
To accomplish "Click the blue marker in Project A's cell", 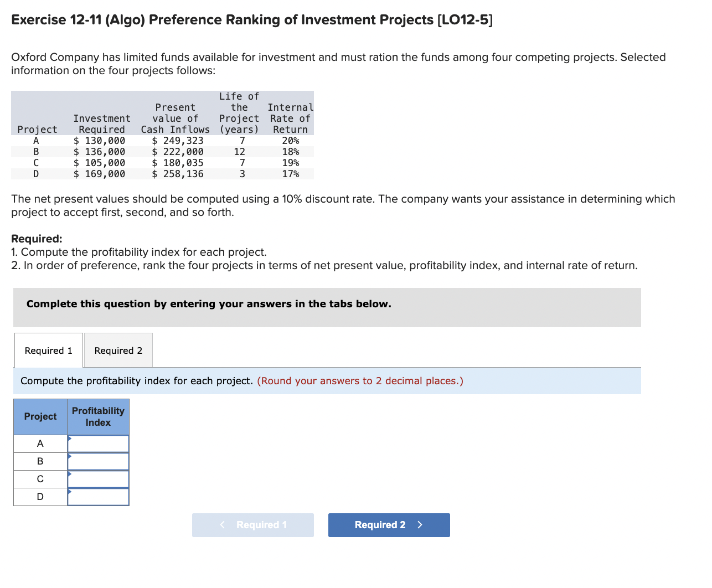I will coord(70,439).
